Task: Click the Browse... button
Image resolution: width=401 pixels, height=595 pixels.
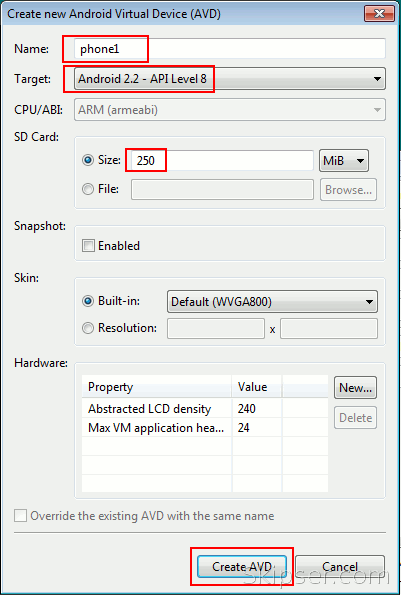Action: (348, 189)
